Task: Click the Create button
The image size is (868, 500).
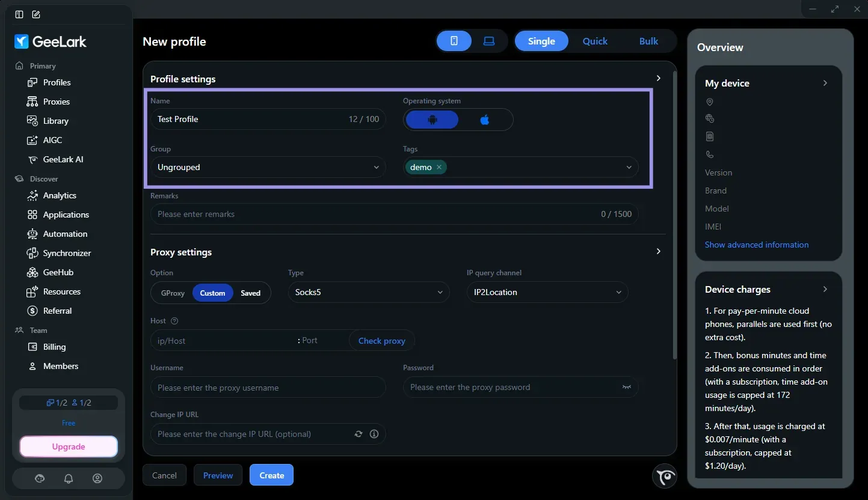Action: [271, 475]
